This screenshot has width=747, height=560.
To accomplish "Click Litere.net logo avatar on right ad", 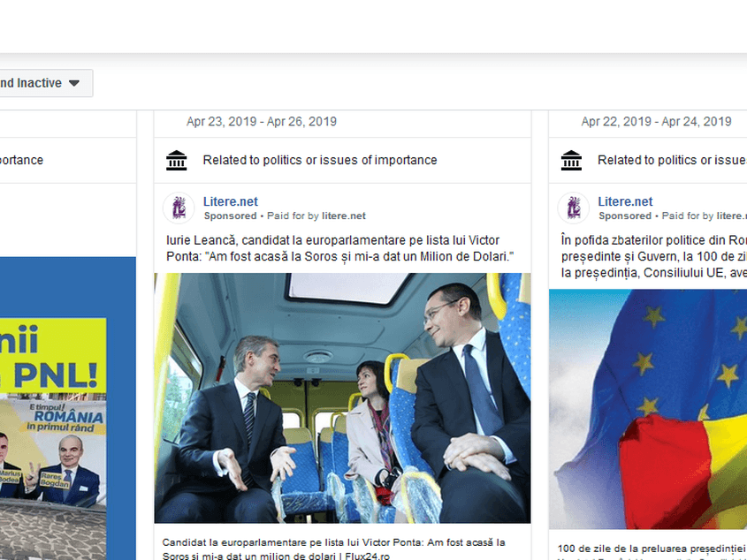I will pos(574,208).
